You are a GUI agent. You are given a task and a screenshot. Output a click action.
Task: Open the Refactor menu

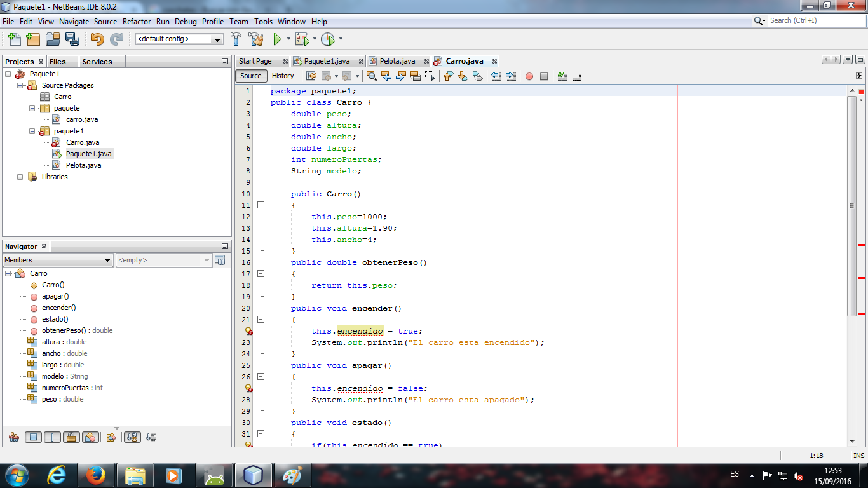coord(137,21)
